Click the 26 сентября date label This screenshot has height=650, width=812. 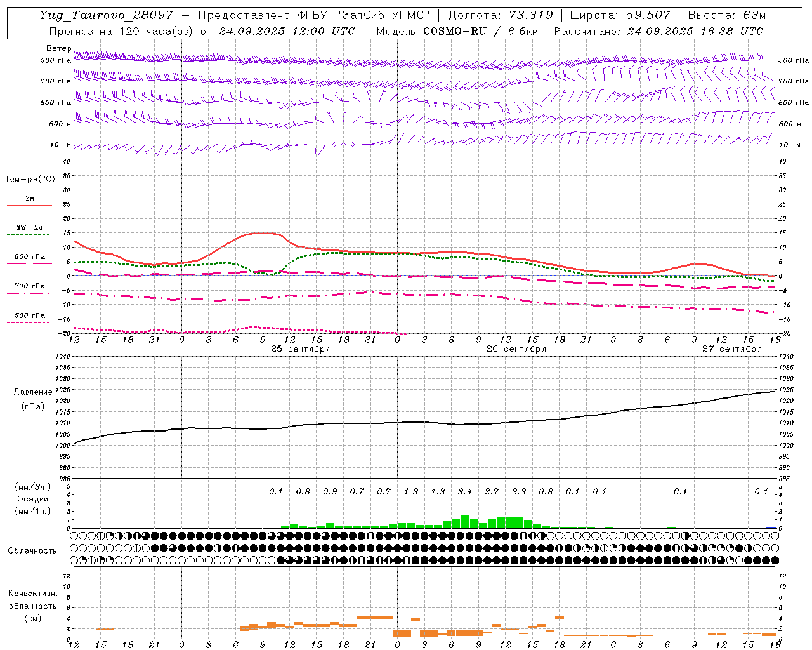516,349
